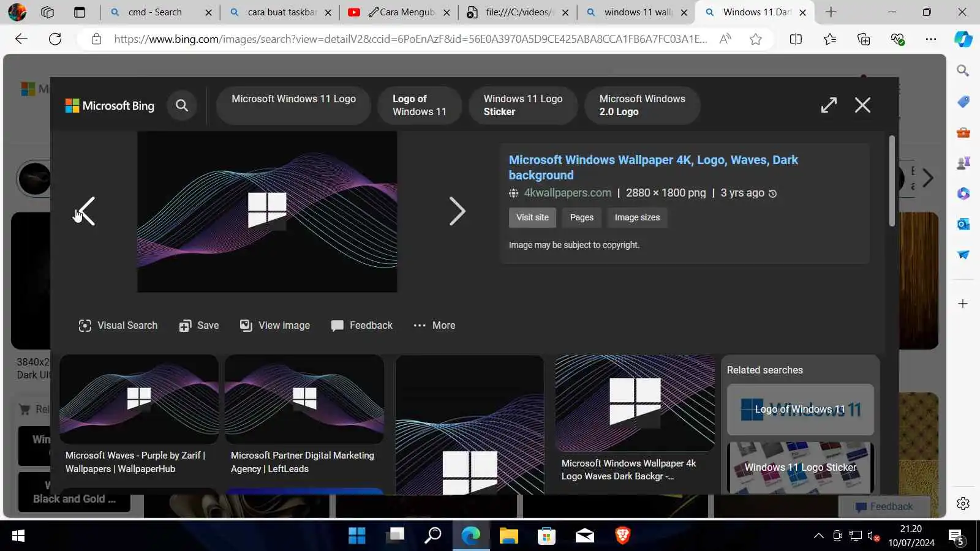Open the Pages tab

582,217
